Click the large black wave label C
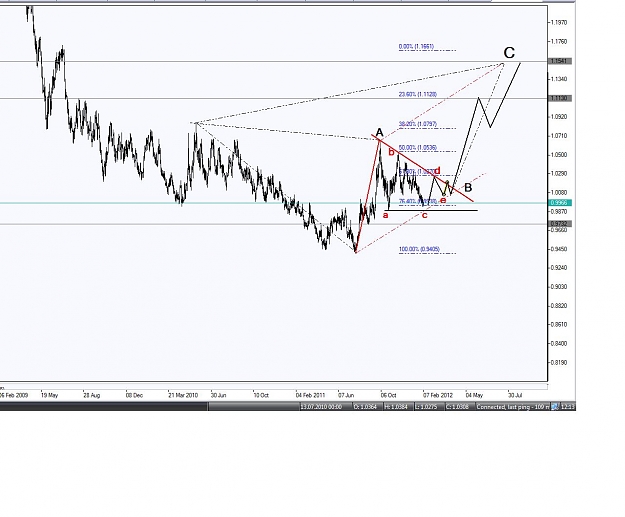Image resolution: width=625 pixels, height=517 pixels. point(509,53)
